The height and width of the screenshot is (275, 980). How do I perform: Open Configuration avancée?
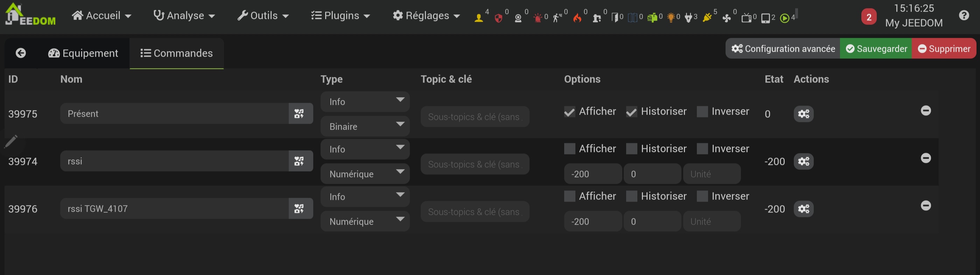pos(783,49)
